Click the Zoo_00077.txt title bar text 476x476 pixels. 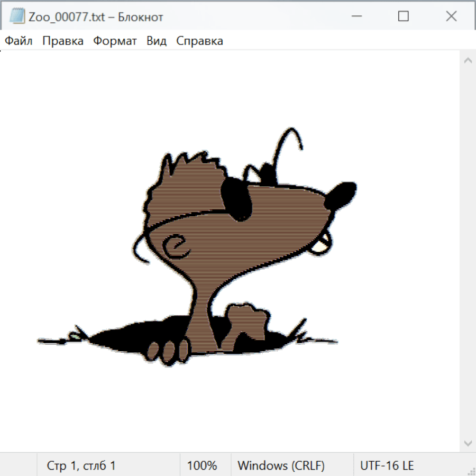pos(96,16)
